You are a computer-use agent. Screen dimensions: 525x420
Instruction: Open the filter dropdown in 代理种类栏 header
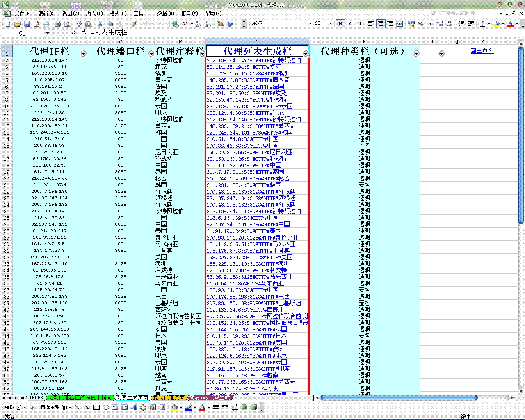pyautogui.click(x=416, y=54)
